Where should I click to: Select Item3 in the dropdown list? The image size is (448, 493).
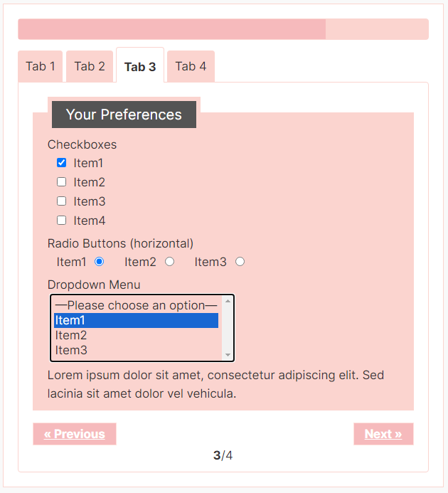point(136,350)
